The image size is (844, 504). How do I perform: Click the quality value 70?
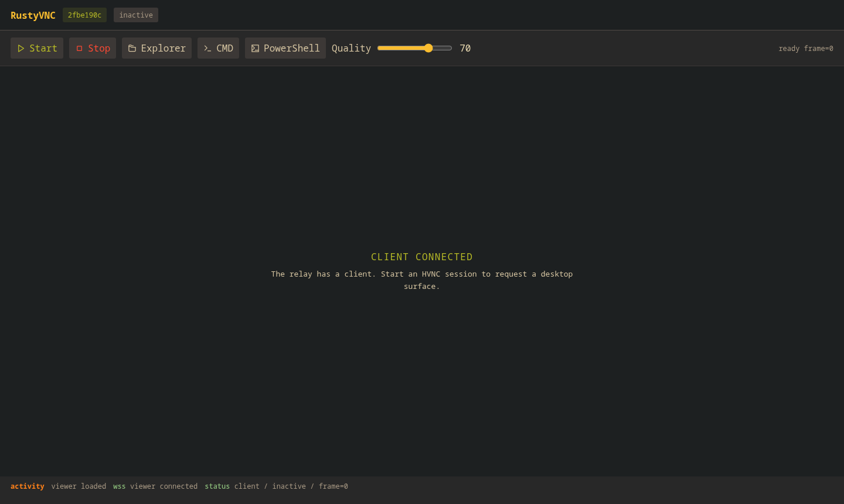coord(465,48)
